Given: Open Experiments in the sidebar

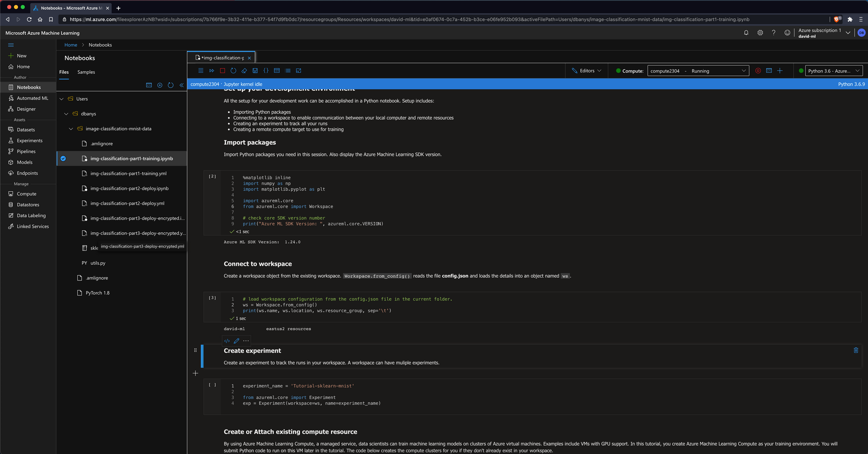Looking at the screenshot, I should click(x=28, y=141).
